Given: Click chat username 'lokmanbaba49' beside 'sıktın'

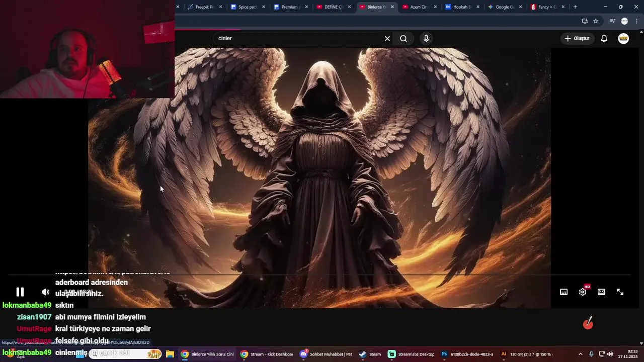Looking at the screenshot, I should pyautogui.click(x=27, y=305).
